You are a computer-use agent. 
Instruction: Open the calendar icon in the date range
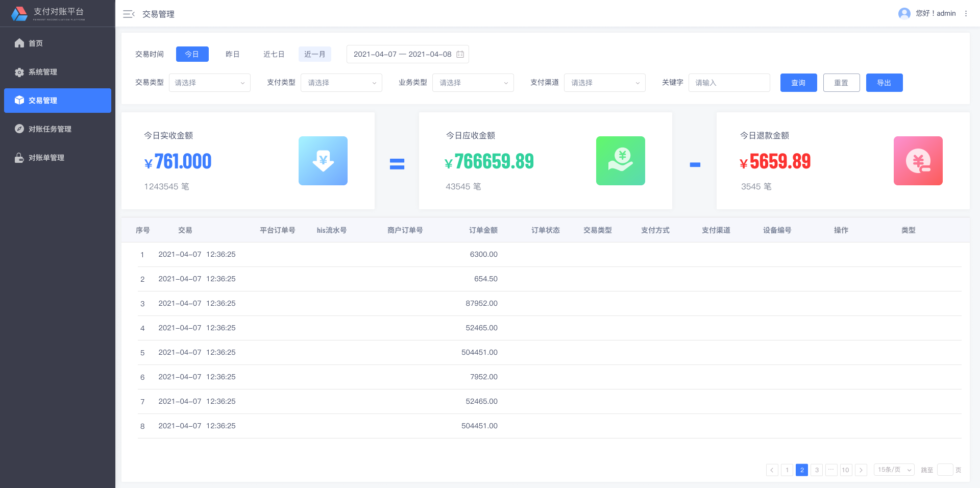click(x=460, y=54)
